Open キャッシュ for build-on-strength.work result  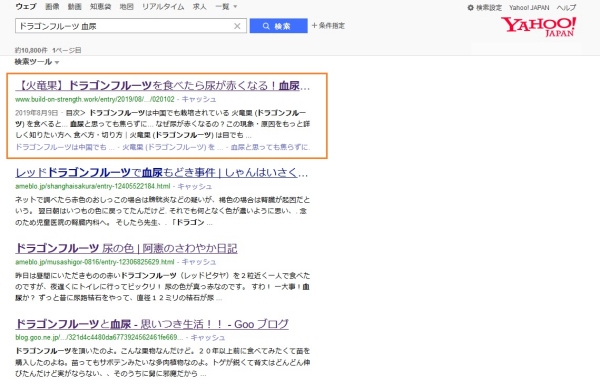pyautogui.click(x=199, y=99)
